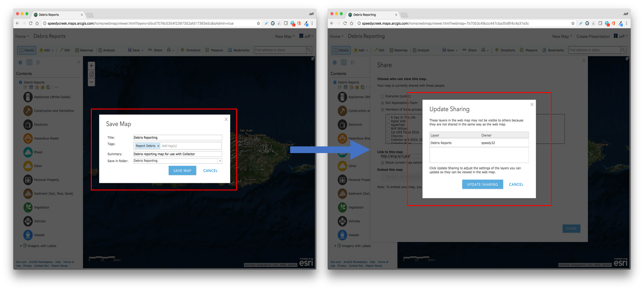Check the BHP Billiton group
Image resolution: width=644 pixels, height=291 pixels.
[x=388, y=129]
